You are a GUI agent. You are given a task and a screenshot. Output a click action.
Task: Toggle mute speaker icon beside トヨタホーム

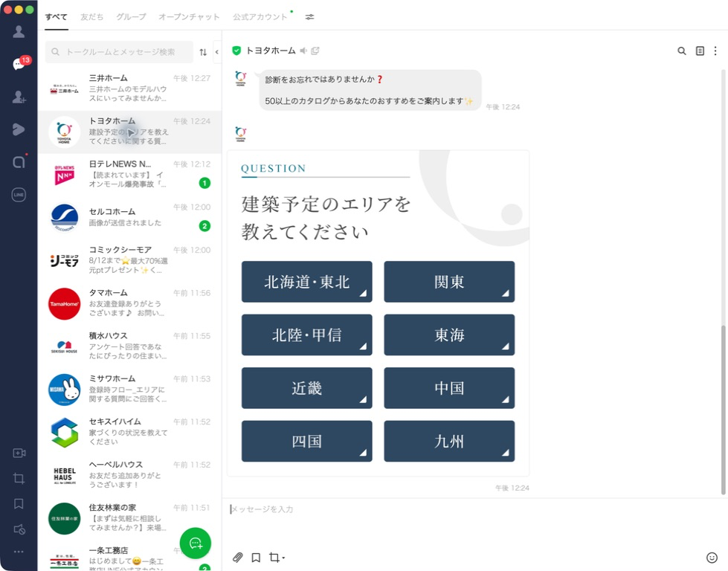pos(303,51)
